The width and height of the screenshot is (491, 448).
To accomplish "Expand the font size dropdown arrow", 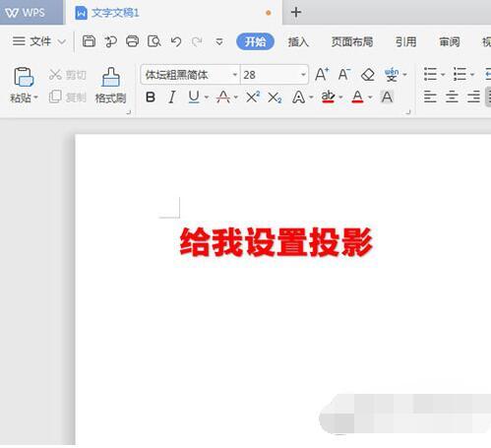I will (303, 75).
